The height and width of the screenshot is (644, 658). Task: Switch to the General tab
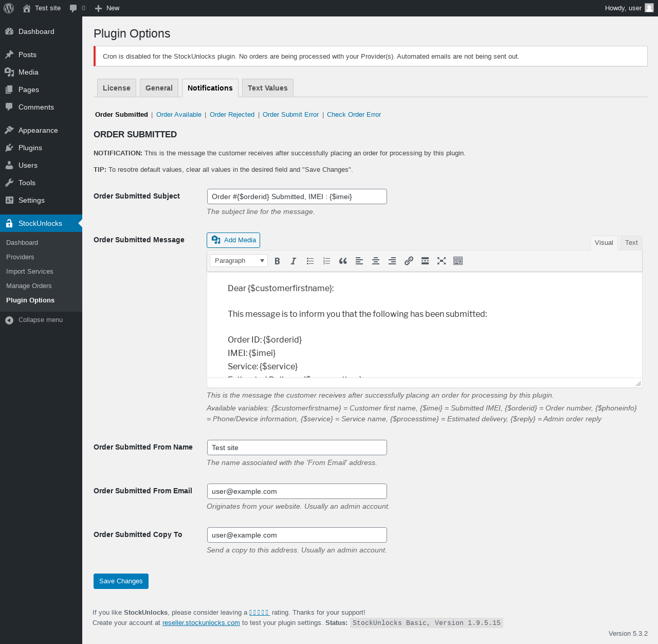pyautogui.click(x=159, y=88)
